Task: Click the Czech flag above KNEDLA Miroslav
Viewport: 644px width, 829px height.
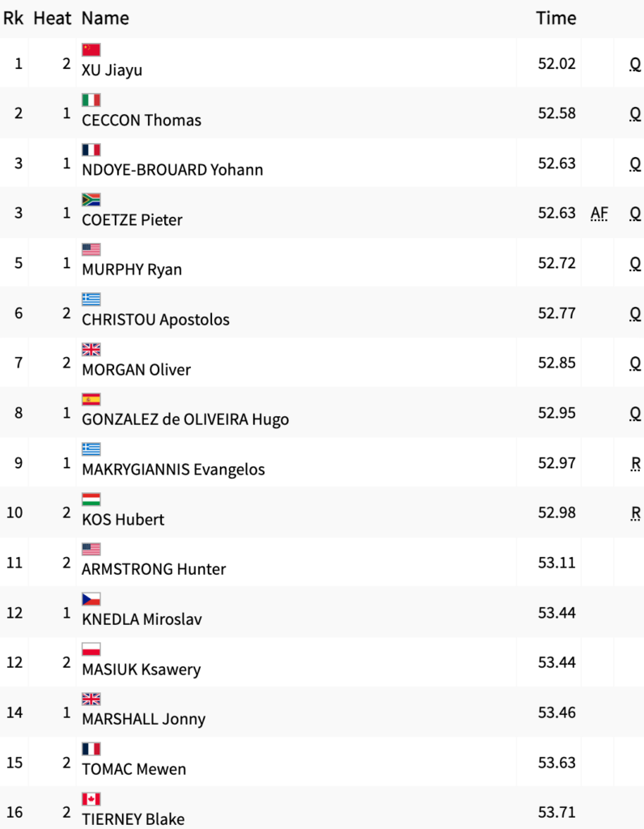Action: [91, 600]
